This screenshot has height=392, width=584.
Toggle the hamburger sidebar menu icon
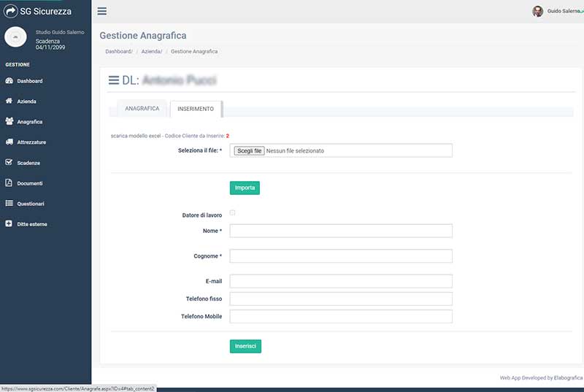(102, 11)
